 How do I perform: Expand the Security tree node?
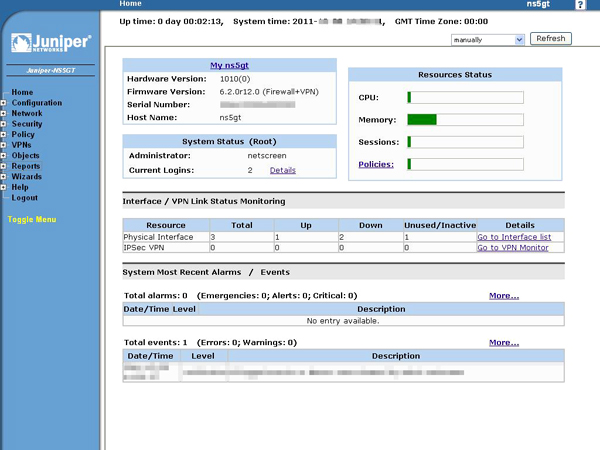pos(3,124)
